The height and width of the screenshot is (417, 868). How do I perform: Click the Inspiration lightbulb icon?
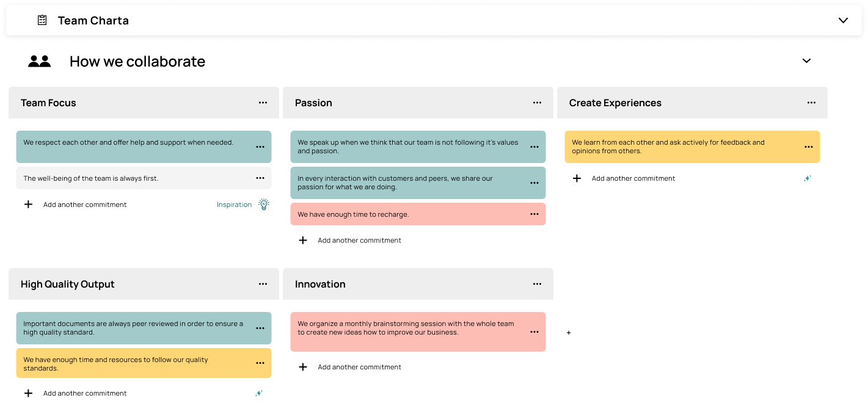click(x=264, y=205)
